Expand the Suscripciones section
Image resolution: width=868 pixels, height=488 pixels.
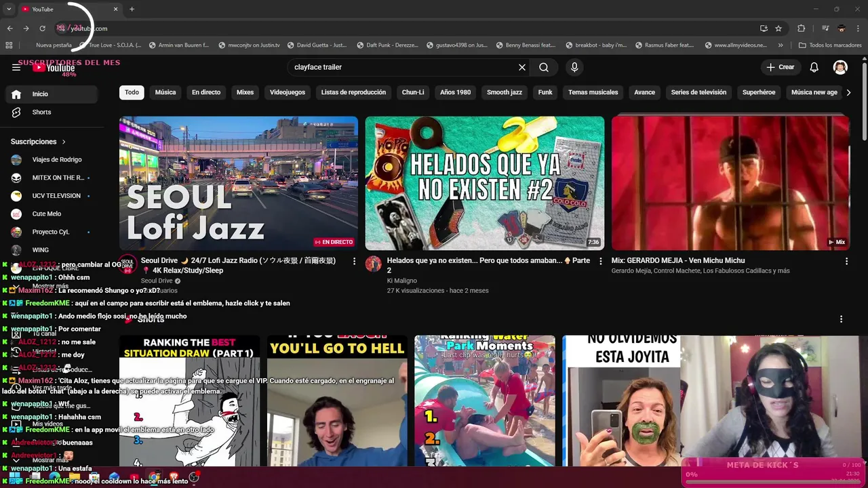(38, 142)
